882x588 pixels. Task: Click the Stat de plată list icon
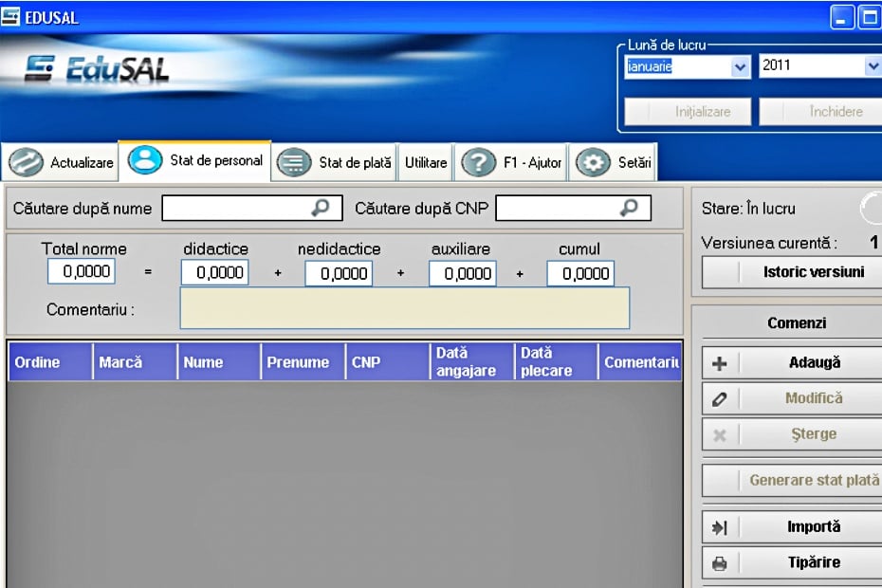tap(294, 162)
